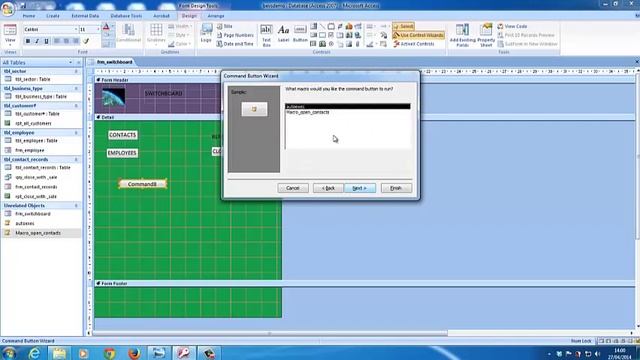Open the font name Calibri dropdown

pyautogui.click(x=76, y=29)
